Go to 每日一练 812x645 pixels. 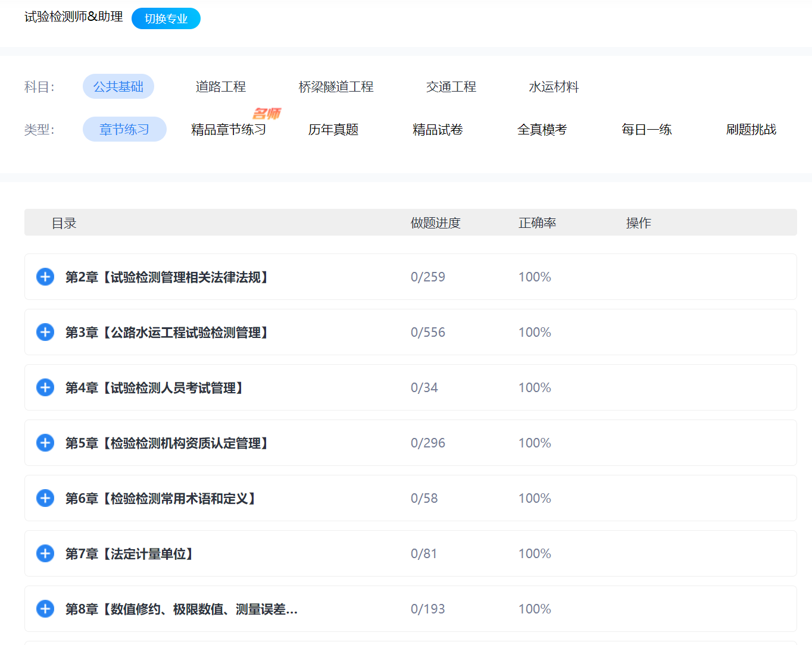[x=647, y=130]
